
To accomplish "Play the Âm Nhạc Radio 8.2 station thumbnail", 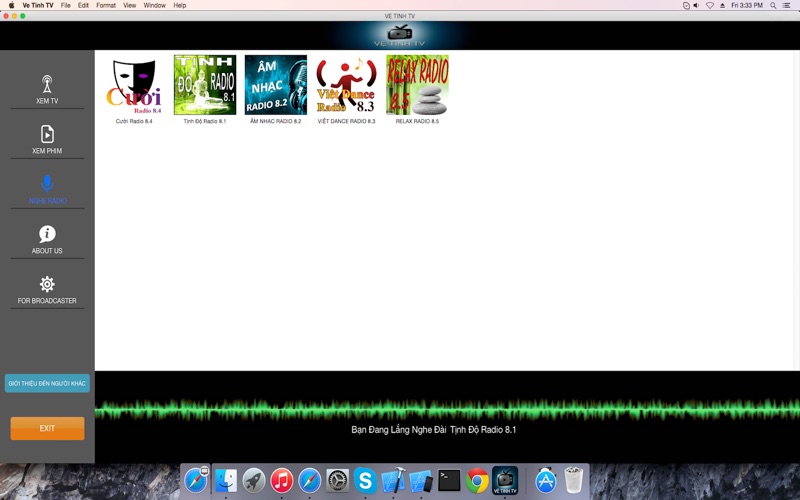I will pyautogui.click(x=276, y=85).
